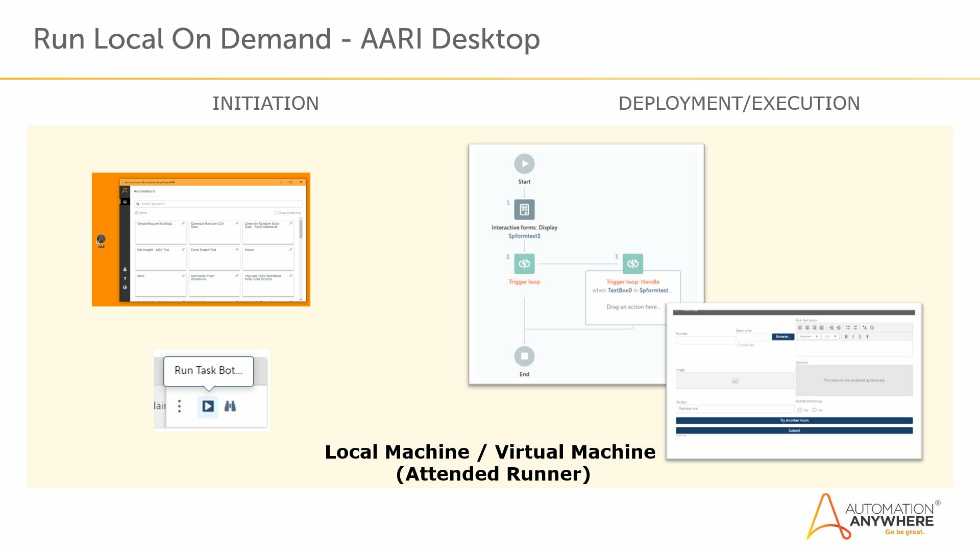Image resolution: width=980 pixels, height=550 pixels.
Task: Click the Run Task Bot play icon
Action: click(208, 406)
